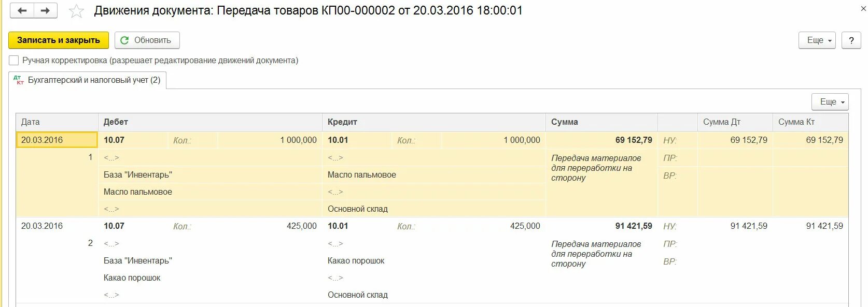
Task: Sort by the Дебет column header
Action: pos(116,122)
